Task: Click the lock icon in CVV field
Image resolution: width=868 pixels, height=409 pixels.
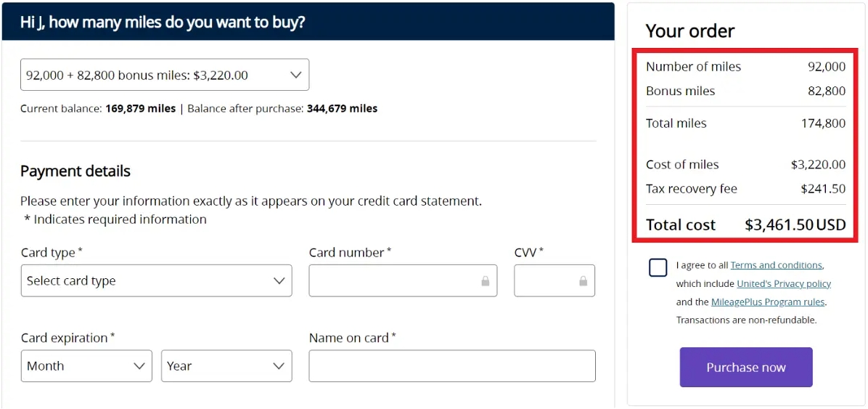Action: [x=583, y=281]
